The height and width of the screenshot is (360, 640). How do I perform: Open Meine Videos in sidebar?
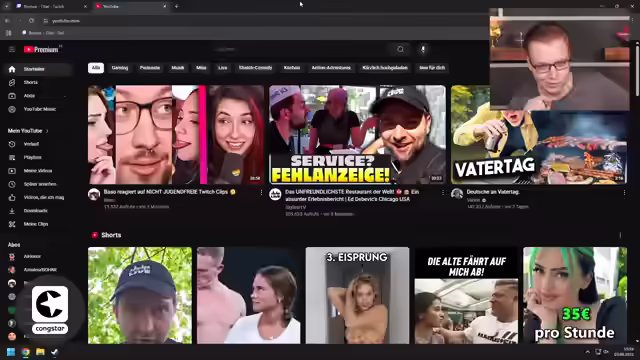coord(38,171)
